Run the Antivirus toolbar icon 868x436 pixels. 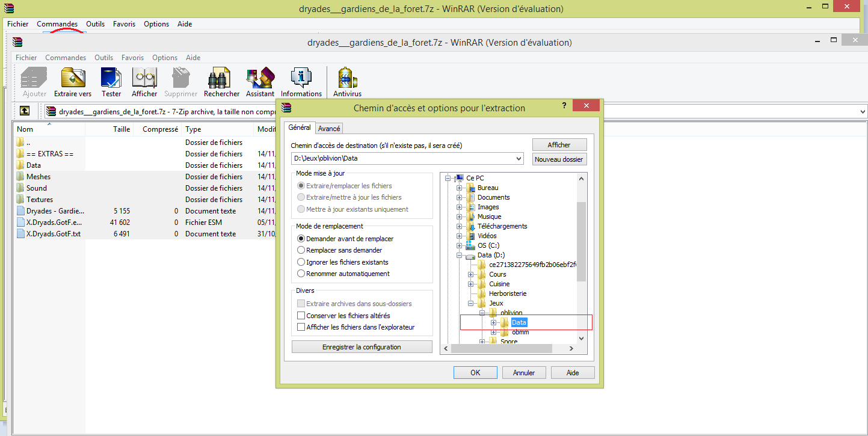click(348, 78)
